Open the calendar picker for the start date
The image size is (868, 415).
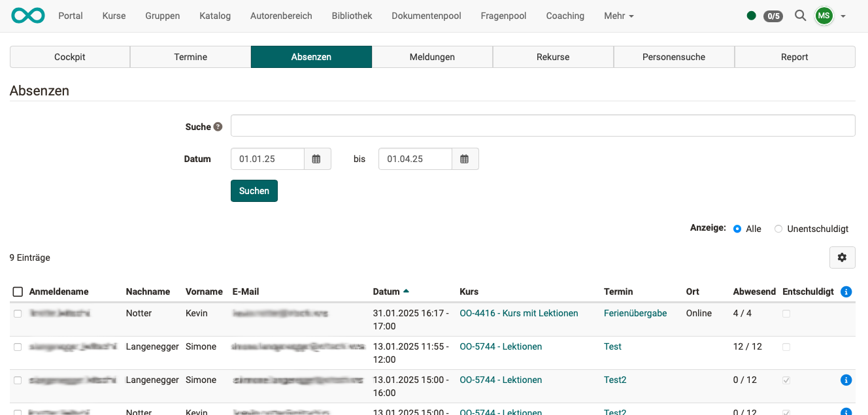point(318,158)
